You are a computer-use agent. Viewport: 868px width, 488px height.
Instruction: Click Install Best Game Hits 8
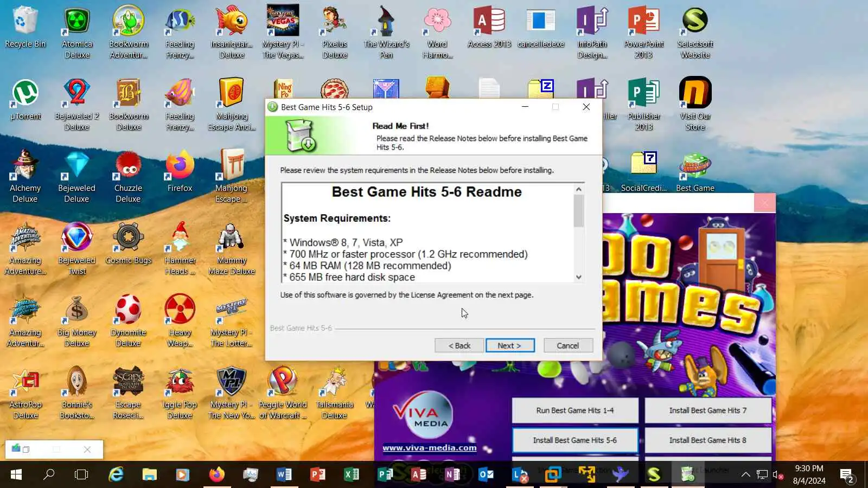(707, 440)
